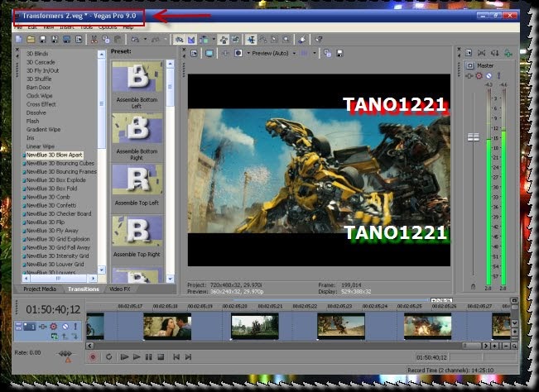This screenshot has height=392, width=539.
Task: Select the Envelope edit tool icon
Action: pos(263,40)
